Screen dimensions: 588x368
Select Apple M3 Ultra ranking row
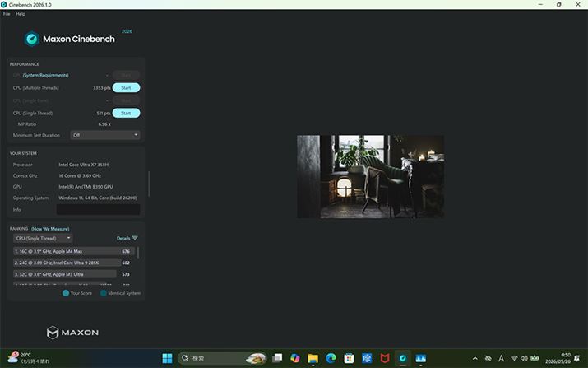pyautogui.click(x=72, y=274)
